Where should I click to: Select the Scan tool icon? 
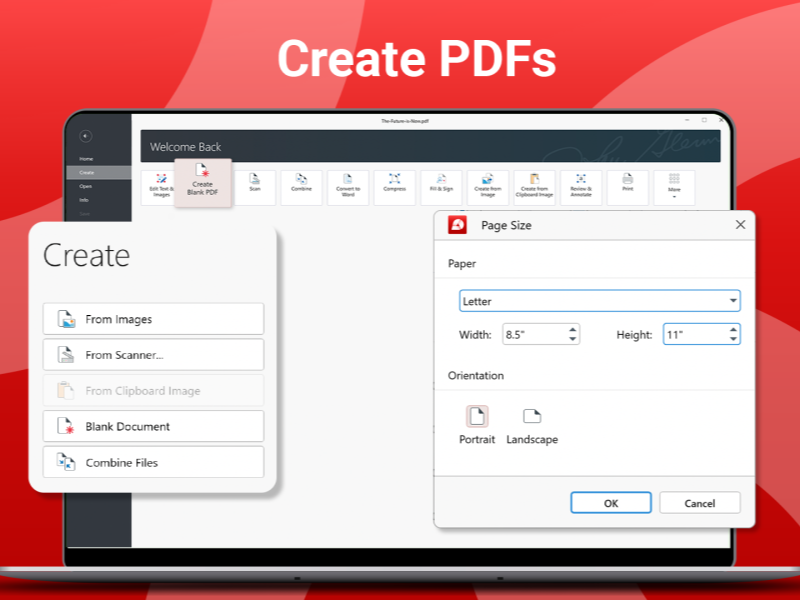coord(255,187)
